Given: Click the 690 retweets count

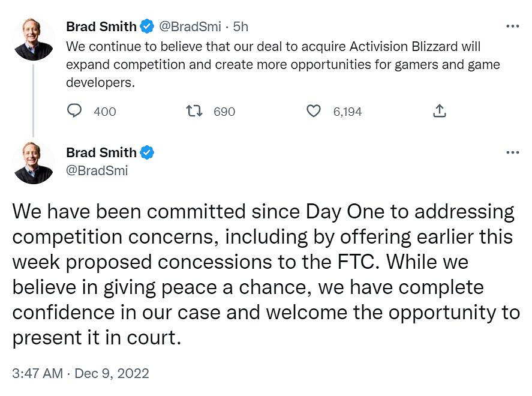Looking at the screenshot, I should 224,112.
